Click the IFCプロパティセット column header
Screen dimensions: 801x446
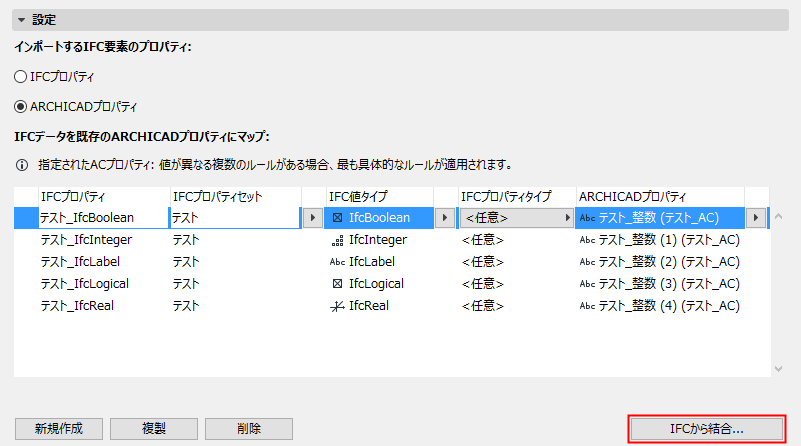point(236,197)
